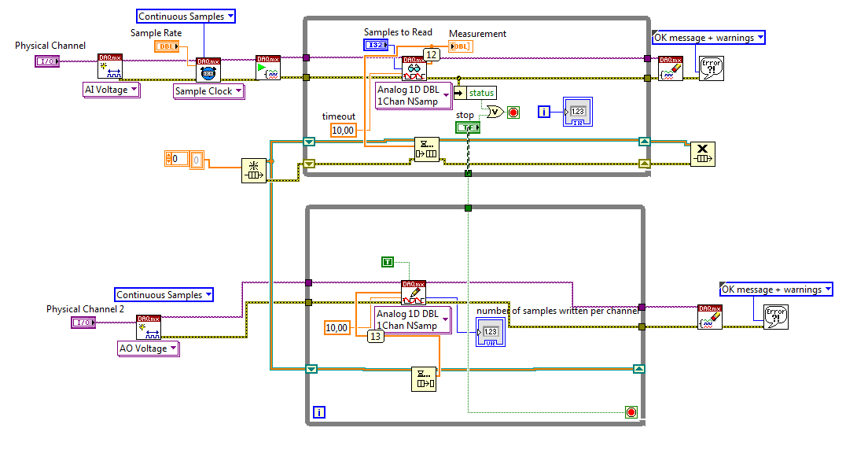Open the lower Continuous Samples enum dropdown

[164, 295]
